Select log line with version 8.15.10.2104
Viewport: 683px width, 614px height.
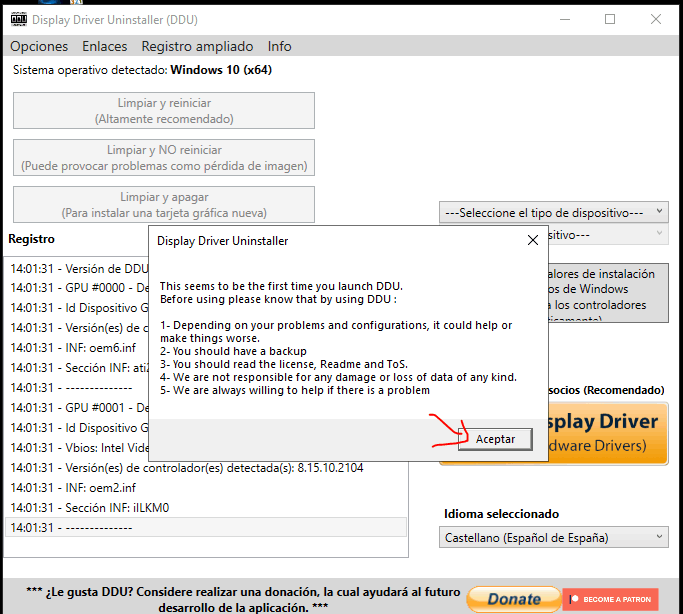[206, 468]
